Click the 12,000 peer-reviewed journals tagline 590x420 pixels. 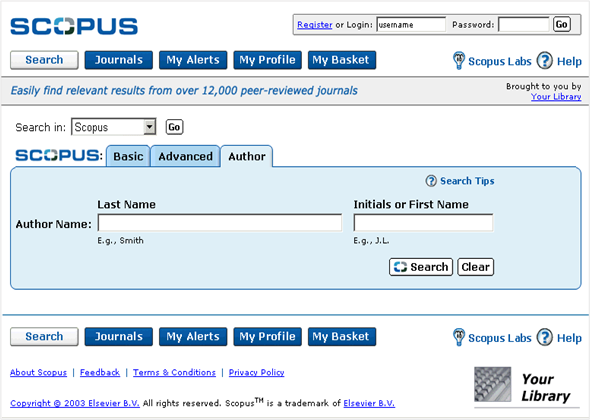tap(184, 91)
